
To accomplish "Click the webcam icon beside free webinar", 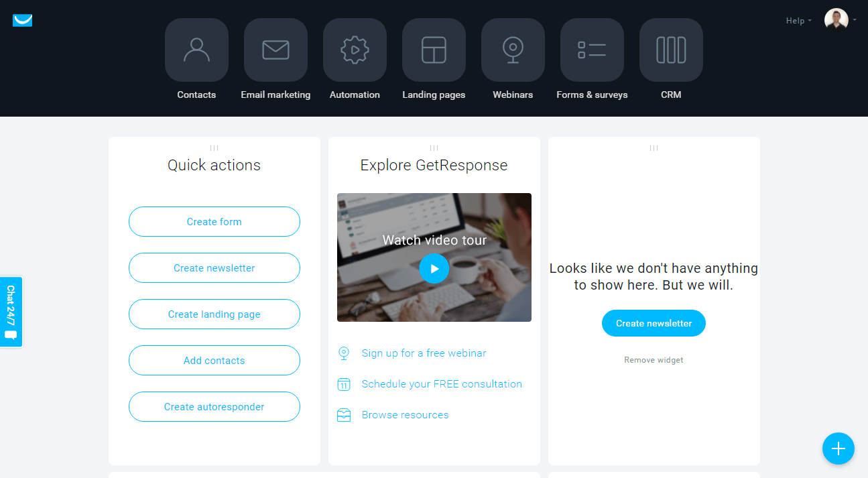I will pyautogui.click(x=344, y=353).
